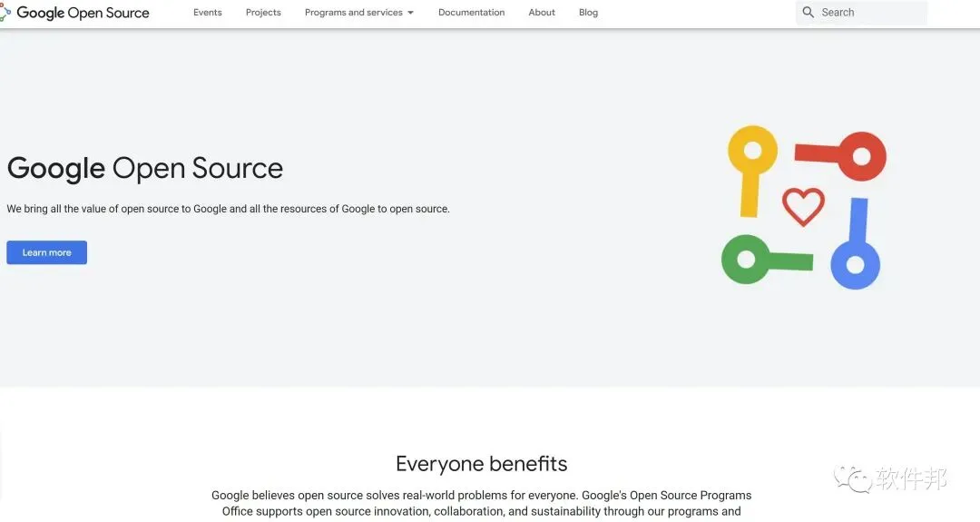Open the Blog menu item
Screen dimensions: 980x522
tap(588, 13)
